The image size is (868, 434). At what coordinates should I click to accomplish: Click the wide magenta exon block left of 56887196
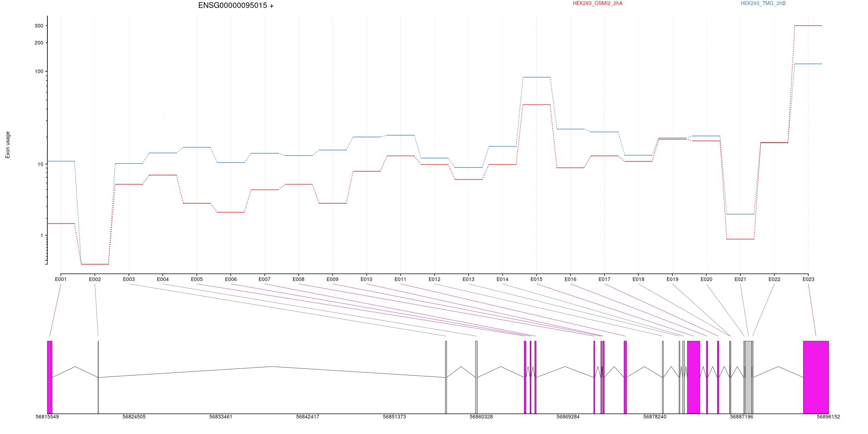tap(694, 377)
